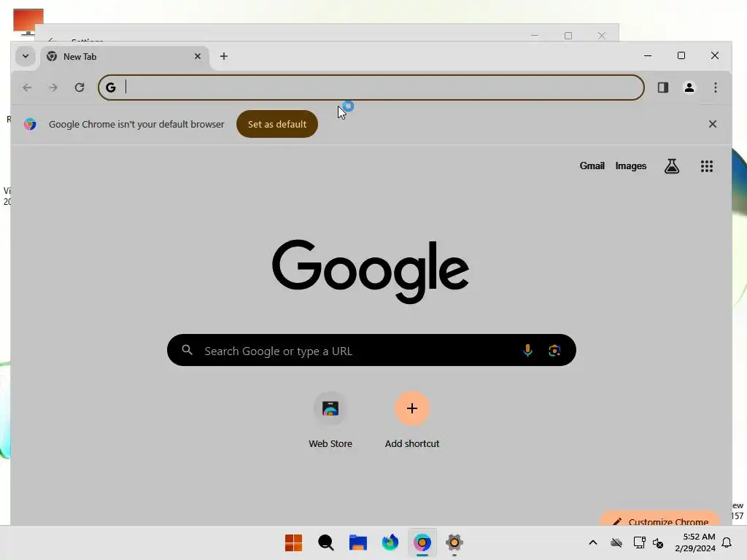Click Chrome icon on taskbar
The height and width of the screenshot is (560, 747).
(x=422, y=542)
